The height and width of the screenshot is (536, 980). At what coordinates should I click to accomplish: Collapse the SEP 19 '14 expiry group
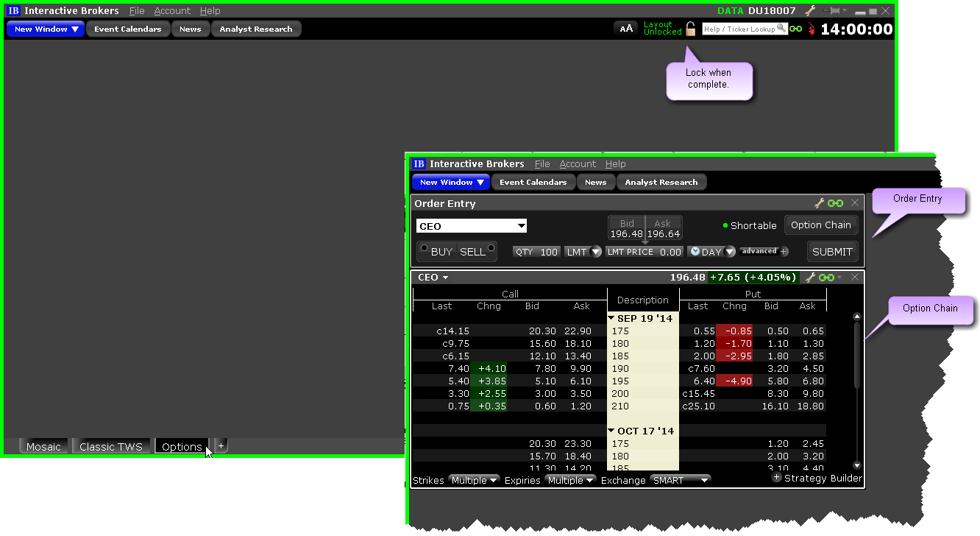pyautogui.click(x=611, y=319)
